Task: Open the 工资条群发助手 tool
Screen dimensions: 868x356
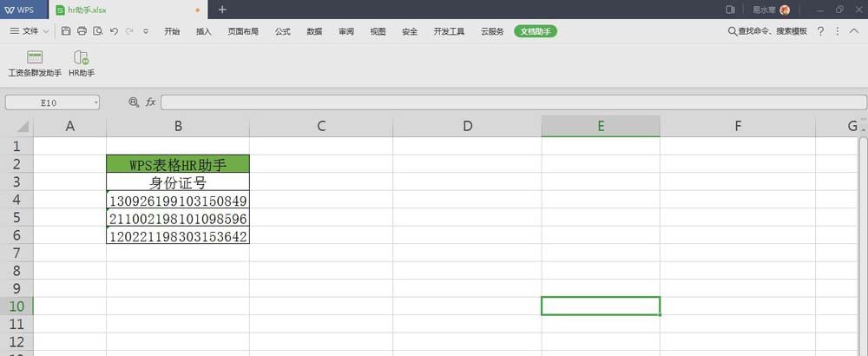Action: pos(35,63)
